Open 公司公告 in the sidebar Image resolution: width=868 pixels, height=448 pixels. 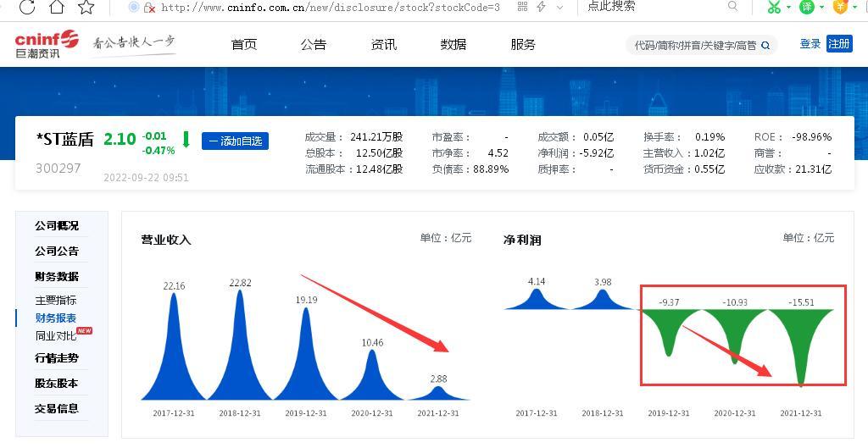57,252
